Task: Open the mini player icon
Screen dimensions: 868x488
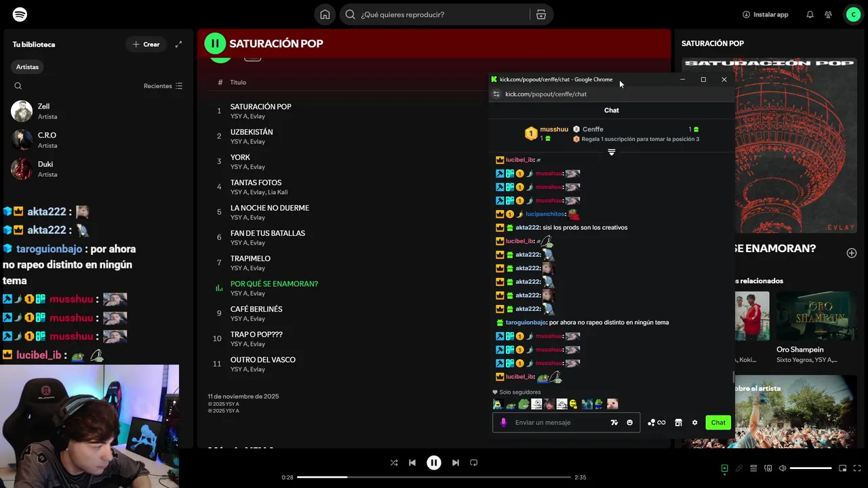Action: click(x=843, y=468)
